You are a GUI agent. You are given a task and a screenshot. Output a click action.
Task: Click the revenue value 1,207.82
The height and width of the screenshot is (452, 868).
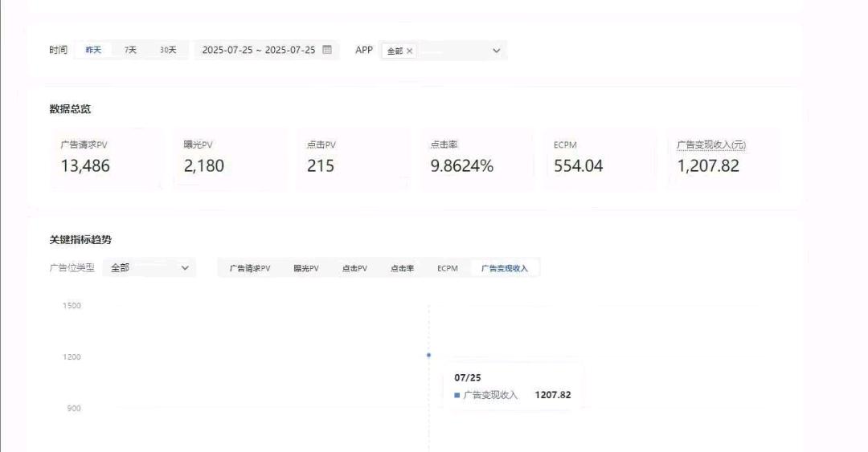pos(708,166)
